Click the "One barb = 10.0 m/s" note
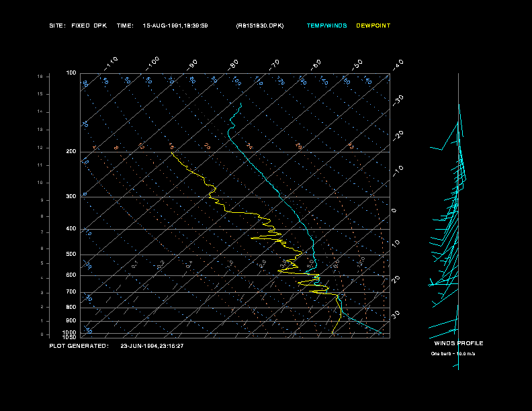This screenshot has height=411, width=532. [453, 354]
